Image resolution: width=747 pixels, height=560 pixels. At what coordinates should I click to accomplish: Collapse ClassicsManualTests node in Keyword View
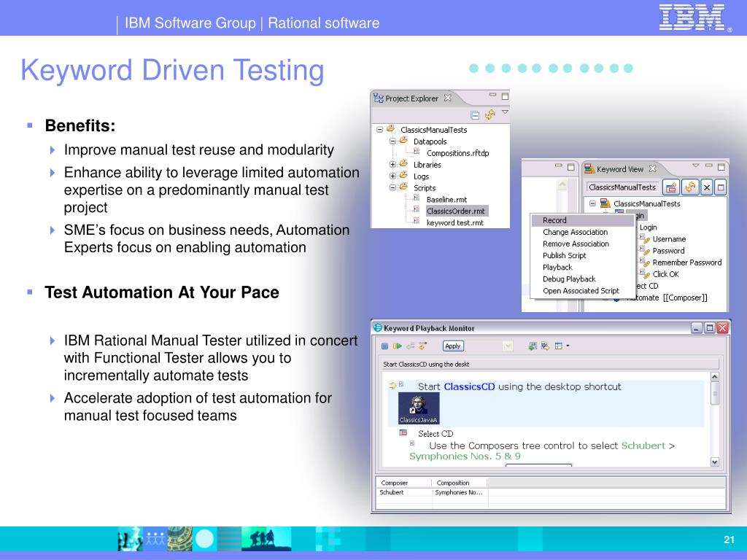pos(592,203)
